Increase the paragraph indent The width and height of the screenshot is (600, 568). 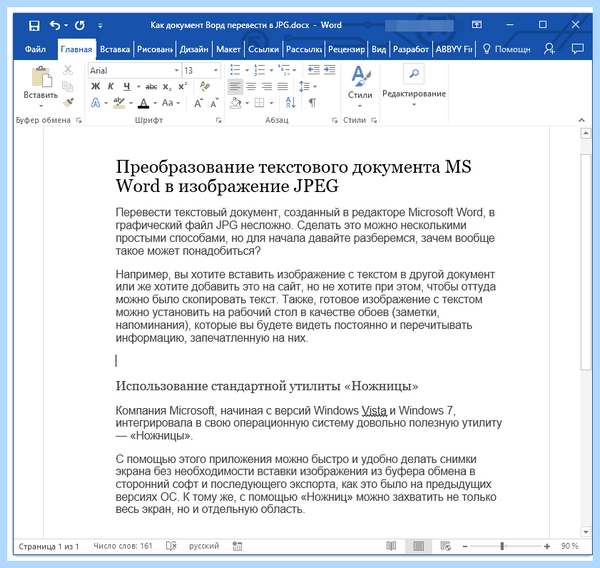coord(329,70)
